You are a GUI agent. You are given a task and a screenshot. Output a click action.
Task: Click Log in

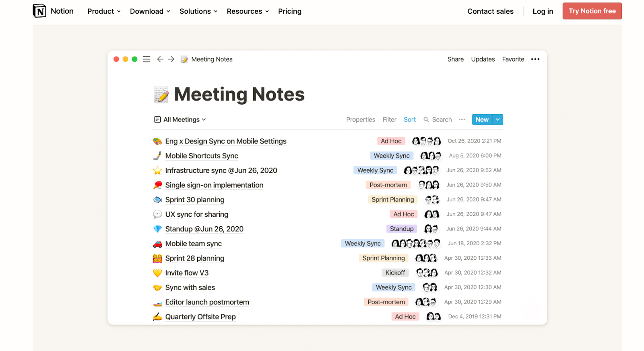[543, 11]
